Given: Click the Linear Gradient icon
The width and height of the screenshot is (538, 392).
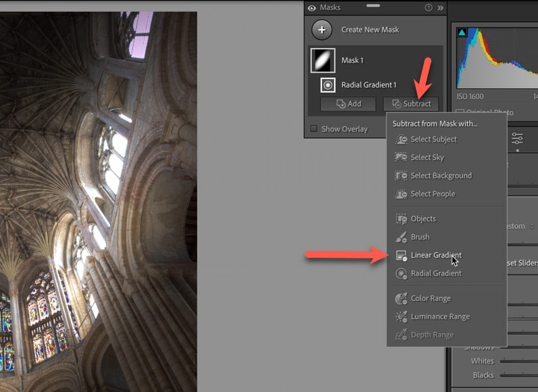Looking at the screenshot, I should click(x=401, y=256).
